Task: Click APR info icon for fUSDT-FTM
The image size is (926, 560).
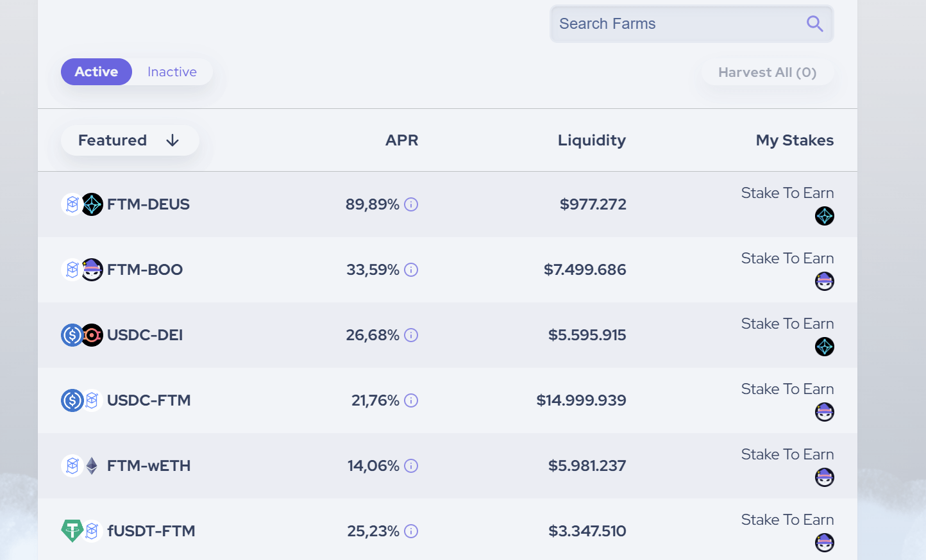Action: pos(412,531)
